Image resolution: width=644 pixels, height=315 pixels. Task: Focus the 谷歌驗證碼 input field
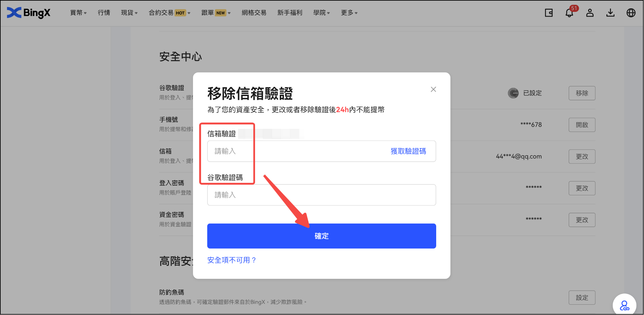[x=321, y=195]
